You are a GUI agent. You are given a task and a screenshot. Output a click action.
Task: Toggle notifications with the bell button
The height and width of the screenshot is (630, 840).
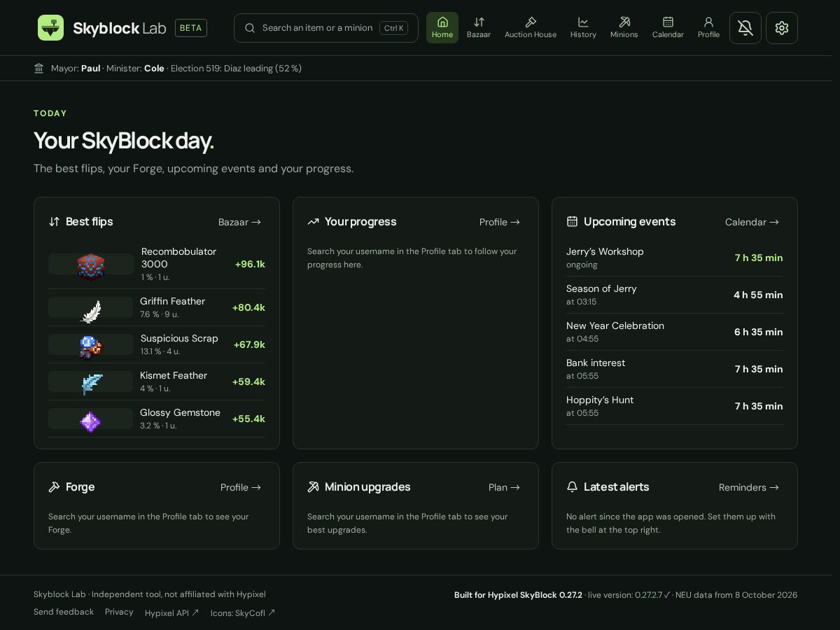coord(745,28)
